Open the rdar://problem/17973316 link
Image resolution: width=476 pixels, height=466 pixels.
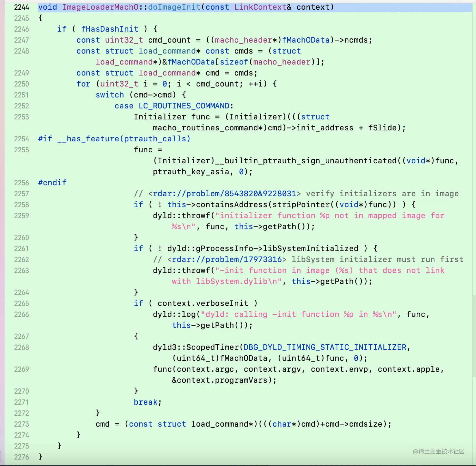click(227, 259)
